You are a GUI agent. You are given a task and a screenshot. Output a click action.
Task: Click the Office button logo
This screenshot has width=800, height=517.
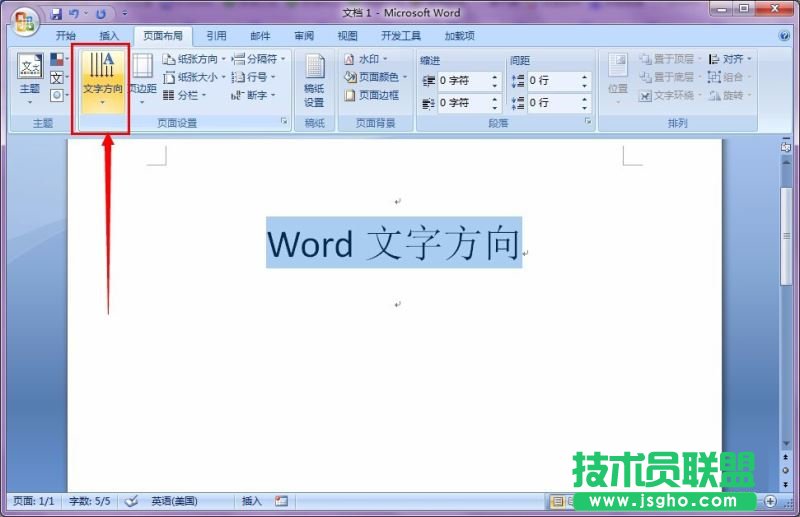point(26,22)
